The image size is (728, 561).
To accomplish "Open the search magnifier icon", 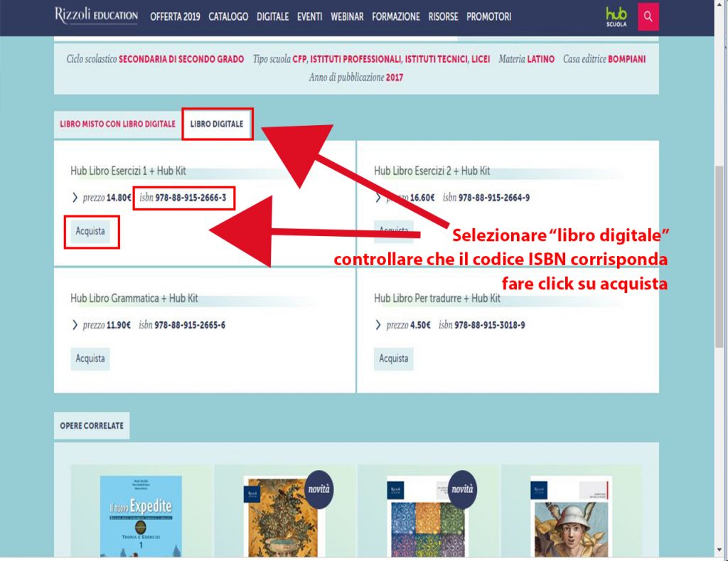I will (x=648, y=17).
